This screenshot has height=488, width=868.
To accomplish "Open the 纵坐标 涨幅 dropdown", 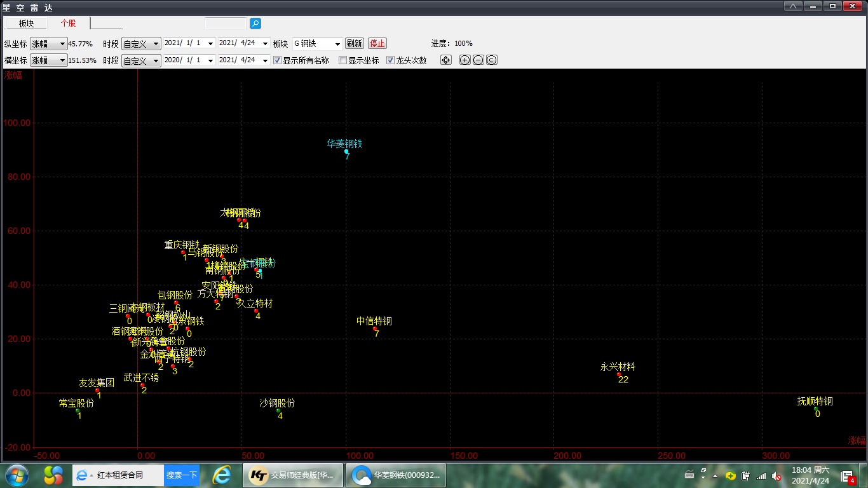I will (x=48, y=44).
